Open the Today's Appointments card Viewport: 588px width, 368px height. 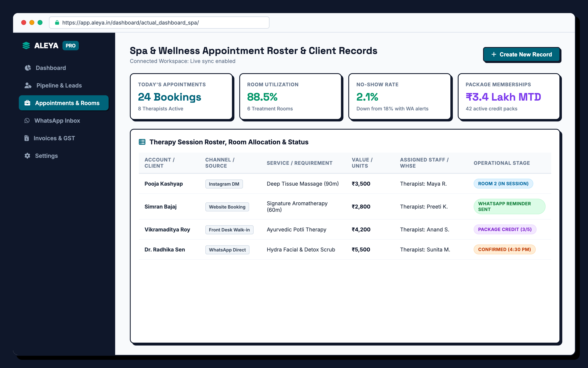click(181, 96)
